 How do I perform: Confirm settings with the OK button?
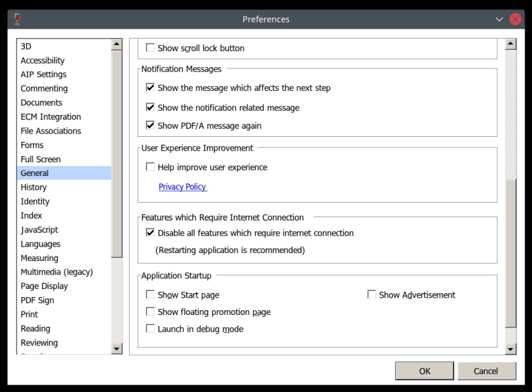point(424,371)
